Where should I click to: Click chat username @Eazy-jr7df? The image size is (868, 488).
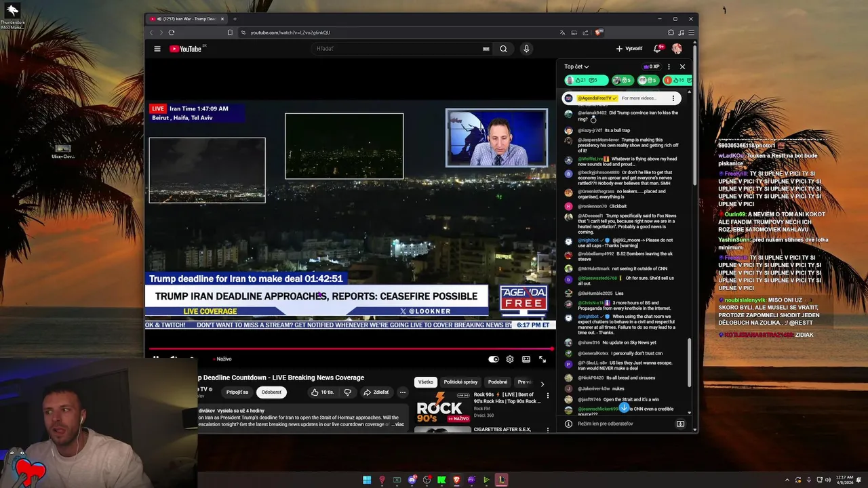590,130
